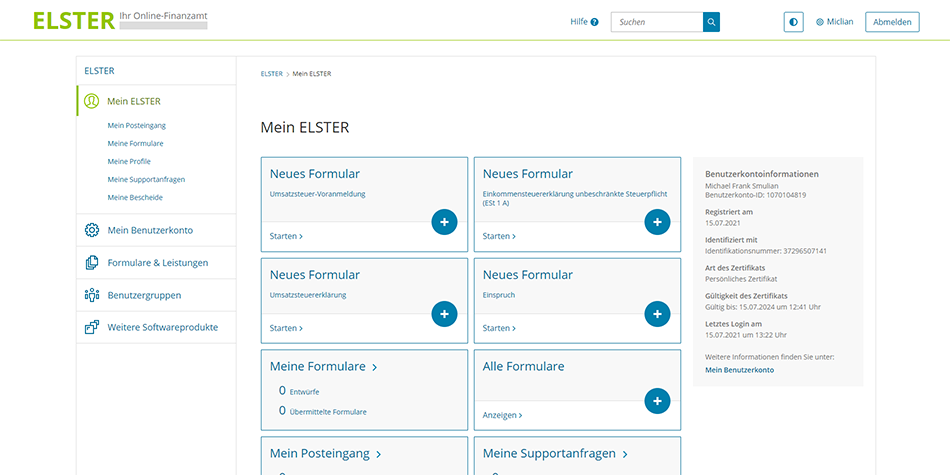
Task: Click plus icon on Alle Formulare card
Action: (x=657, y=401)
